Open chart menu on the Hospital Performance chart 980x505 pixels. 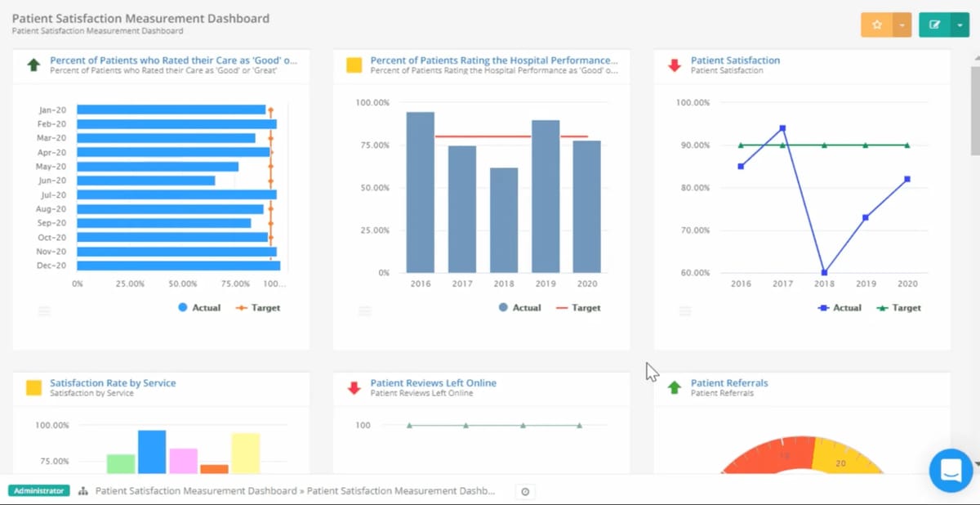point(364,311)
